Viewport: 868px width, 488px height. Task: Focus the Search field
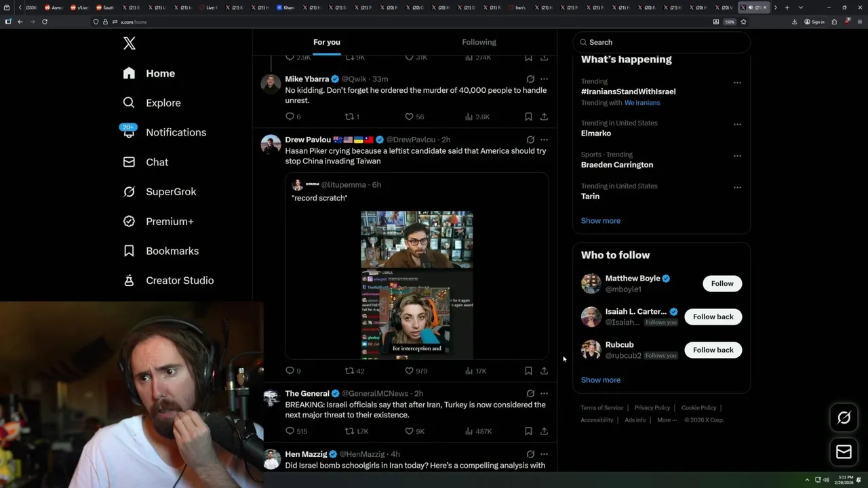point(661,42)
